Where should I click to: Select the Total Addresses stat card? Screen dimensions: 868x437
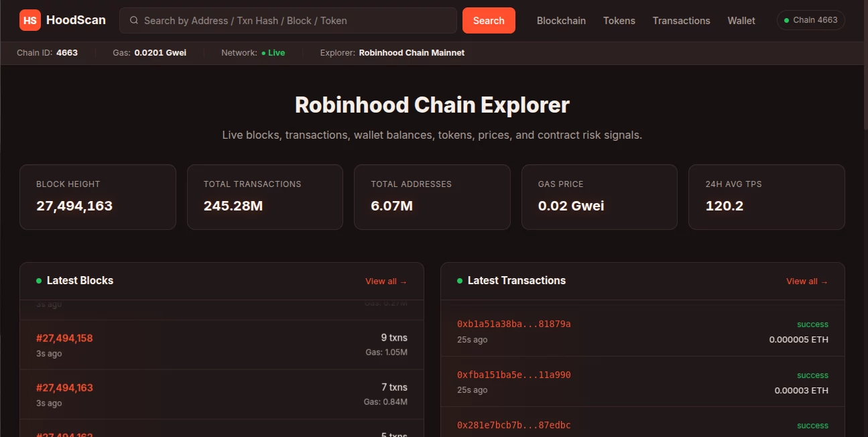[432, 197]
